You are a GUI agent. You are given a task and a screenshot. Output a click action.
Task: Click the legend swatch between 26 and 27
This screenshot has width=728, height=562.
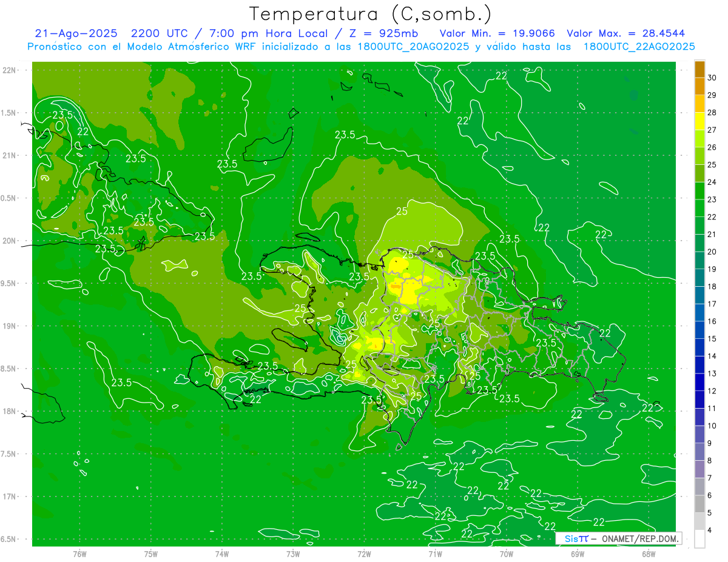[699, 139]
